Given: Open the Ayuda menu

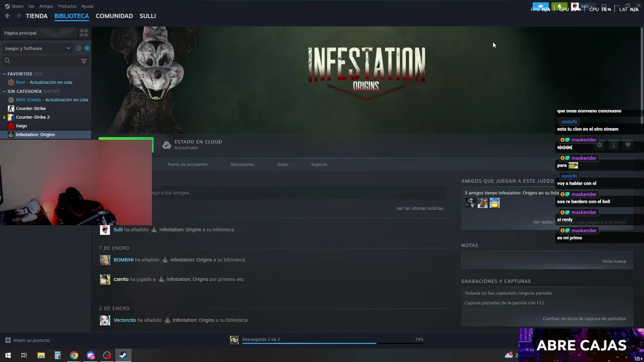Looking at the screenshot, I should pos(87,6).
